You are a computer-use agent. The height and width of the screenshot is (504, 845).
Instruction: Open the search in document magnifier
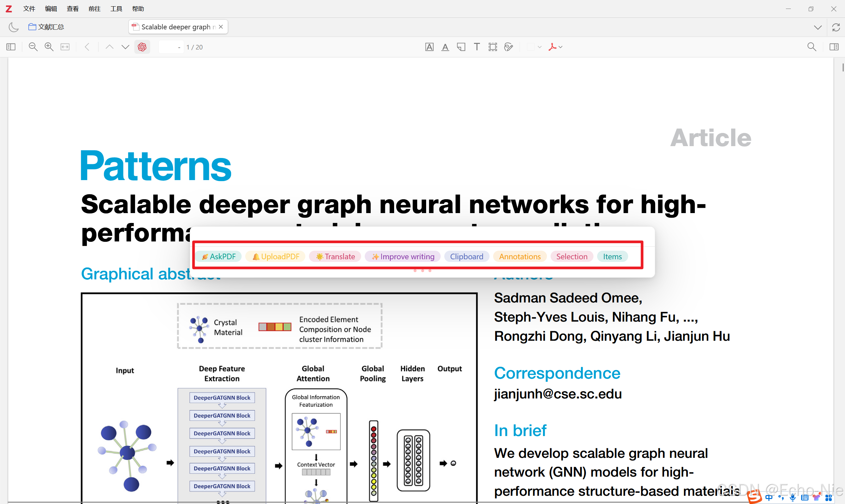tap(811, 47)
